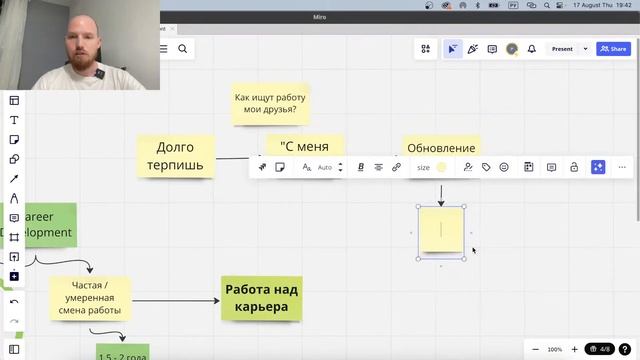Open comments panel in top bar

[492, 49]
